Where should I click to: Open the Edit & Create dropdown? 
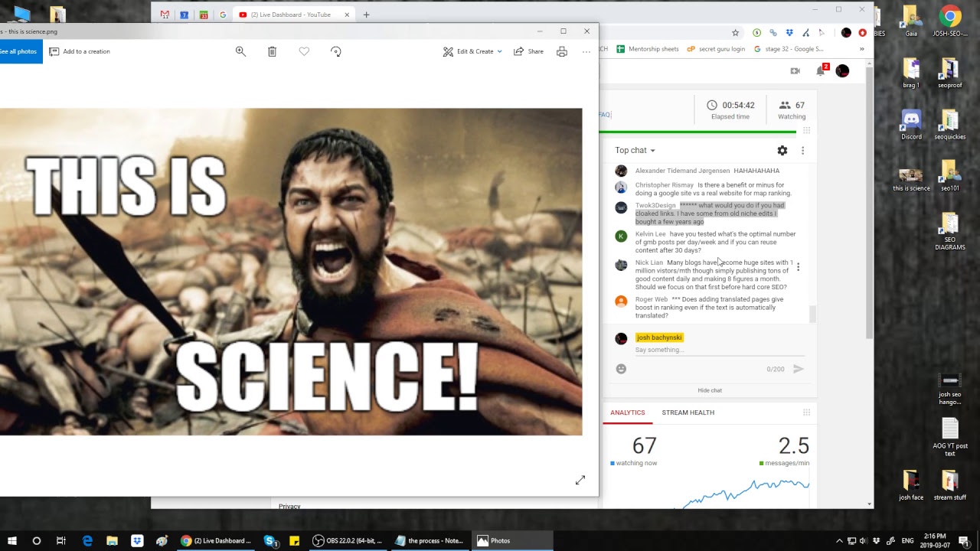(x=472, y=51)
